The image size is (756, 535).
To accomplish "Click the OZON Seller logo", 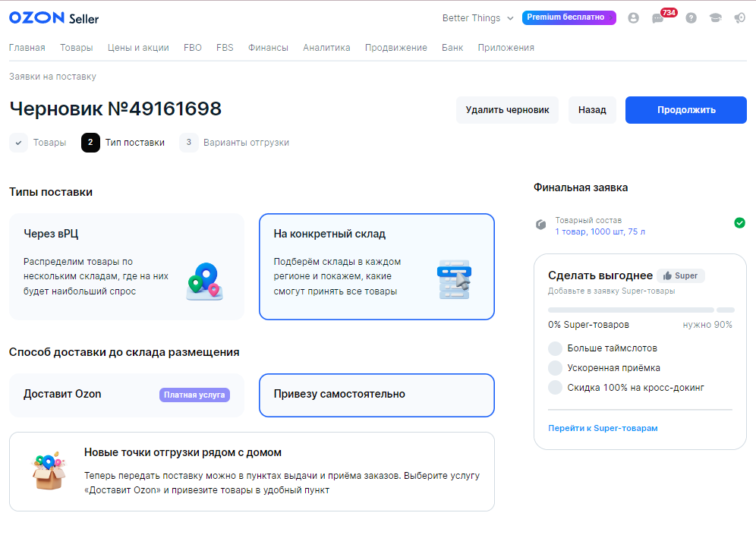I will 54,18.
